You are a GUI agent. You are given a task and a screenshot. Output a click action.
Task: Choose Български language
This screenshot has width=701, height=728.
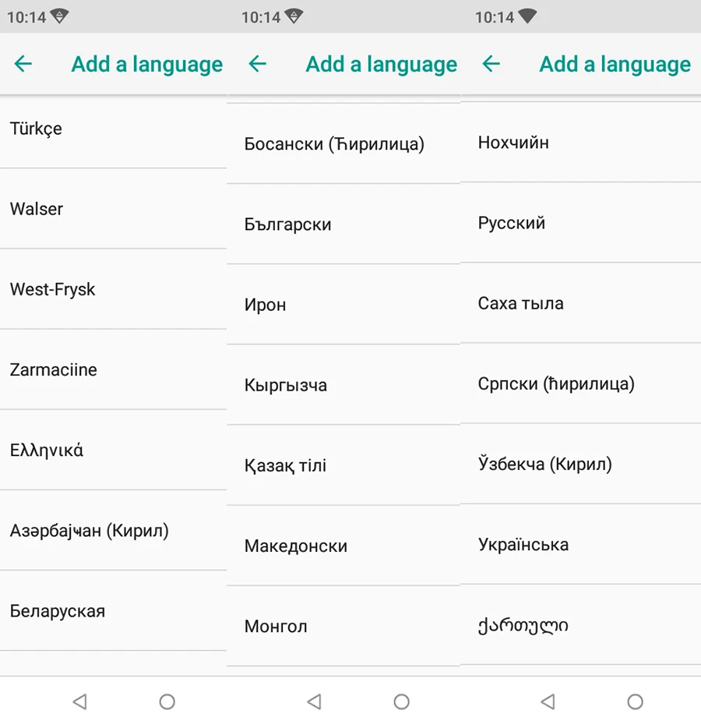tap(343, 224)
